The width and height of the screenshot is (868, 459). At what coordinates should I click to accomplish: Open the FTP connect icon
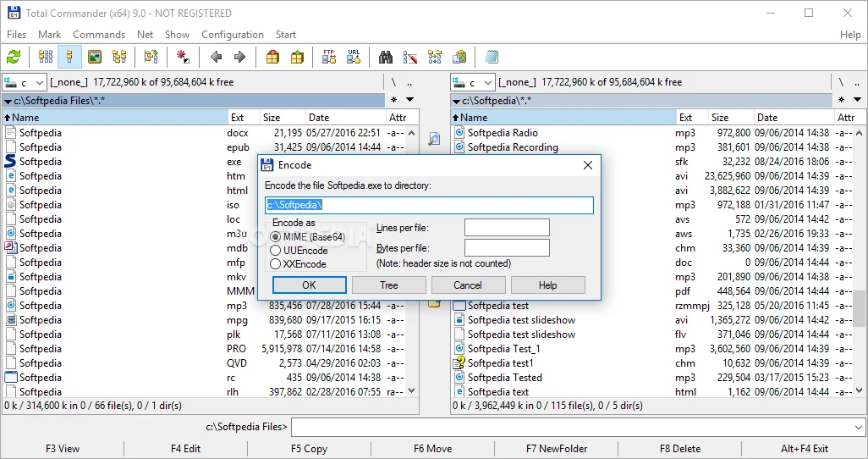click(329, 57)
